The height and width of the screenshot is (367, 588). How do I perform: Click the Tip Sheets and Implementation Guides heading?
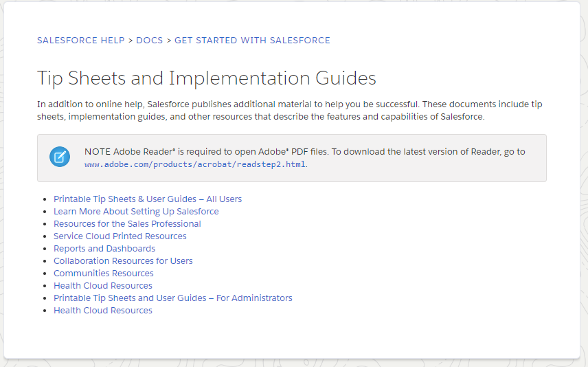click(x=206, y=78)
